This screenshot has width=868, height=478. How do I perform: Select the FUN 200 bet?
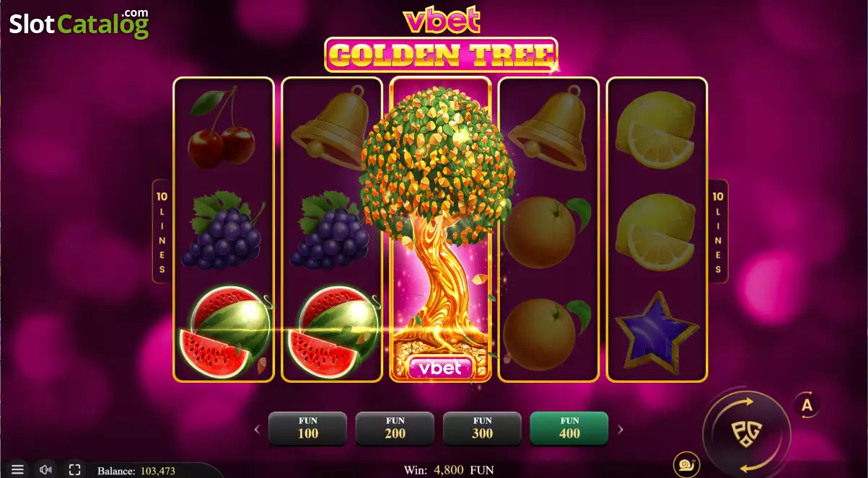395,428
